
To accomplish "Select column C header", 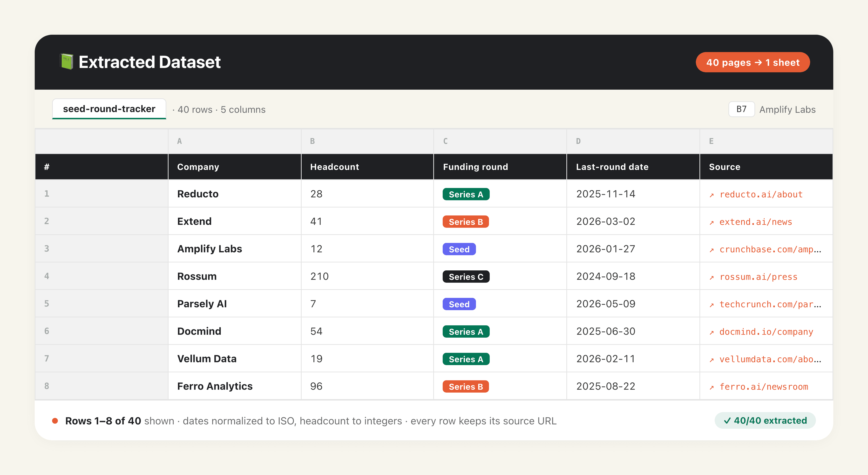I will [500, 141].
